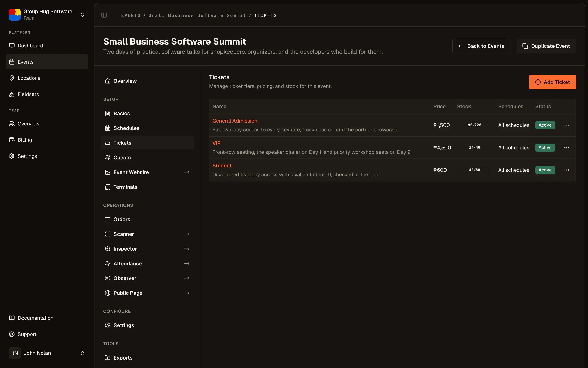Open the General Admission ticket
Image resolution: width=588 pixels, height=368 pixels.
click(235, 121)
